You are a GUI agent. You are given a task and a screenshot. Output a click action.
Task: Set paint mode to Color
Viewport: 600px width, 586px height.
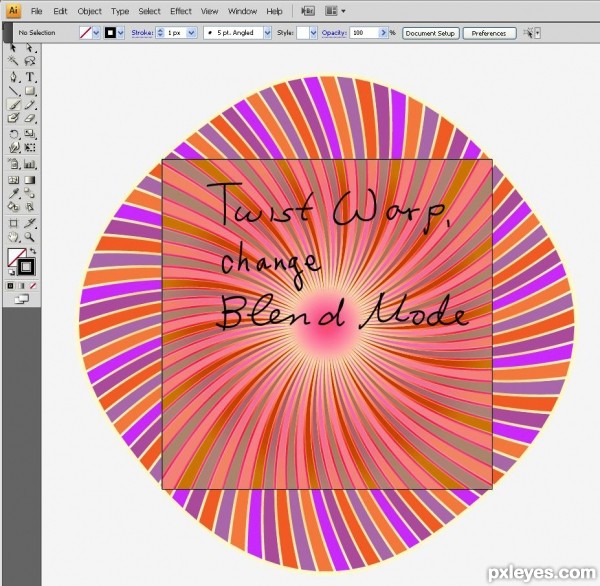pyautogui.click(x=11, y=286)
